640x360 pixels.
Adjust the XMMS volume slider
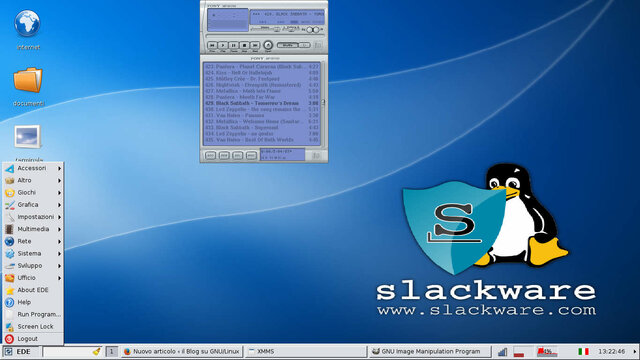tap(266, 29)
